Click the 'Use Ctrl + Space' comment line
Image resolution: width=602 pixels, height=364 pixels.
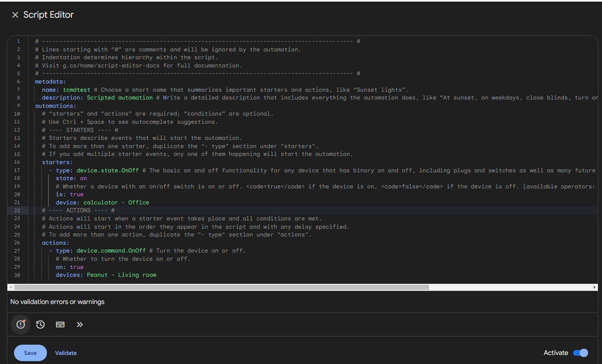(130, 122)
